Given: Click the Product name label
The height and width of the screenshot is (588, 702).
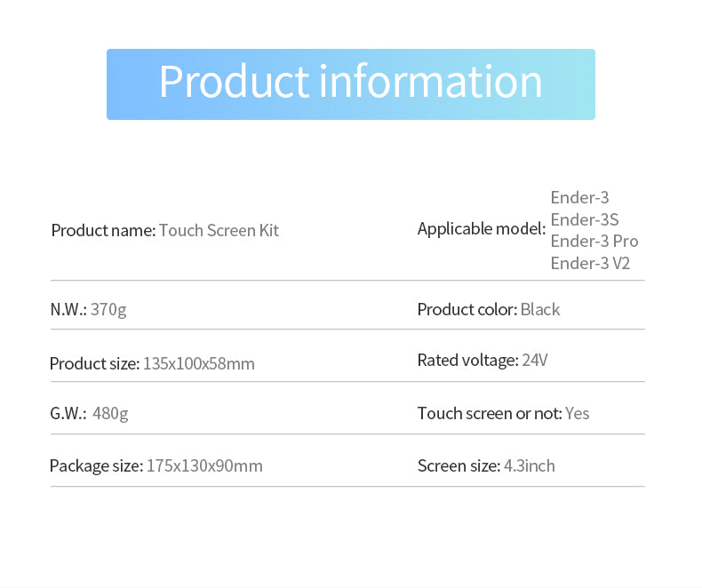Looking at the screenshot, I should point(103,231).
